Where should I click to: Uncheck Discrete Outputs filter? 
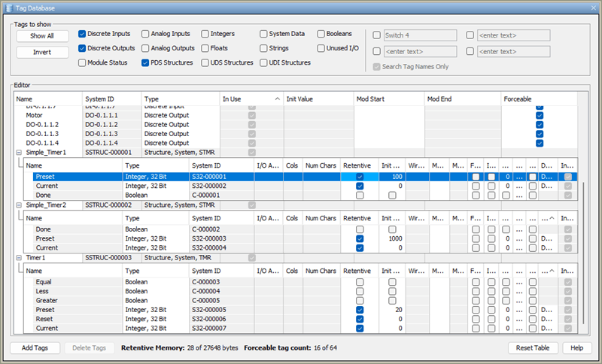(x=82, y=48)
